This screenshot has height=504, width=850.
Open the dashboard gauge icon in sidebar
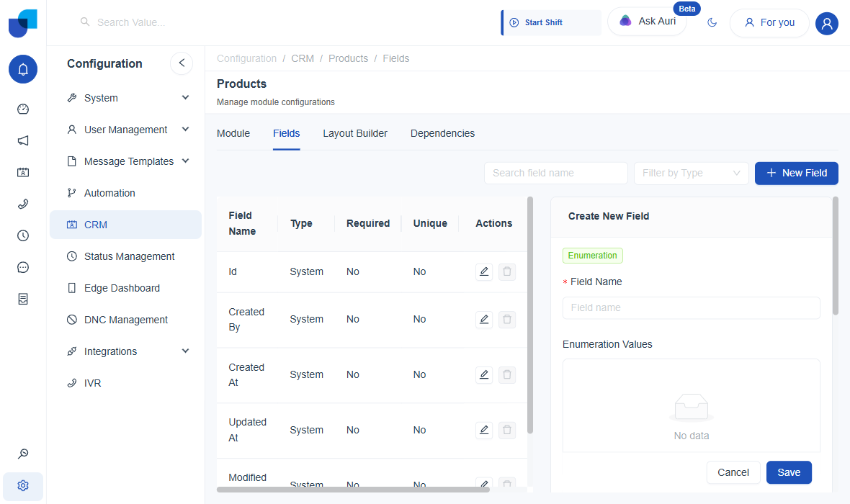tap(23, 109)
